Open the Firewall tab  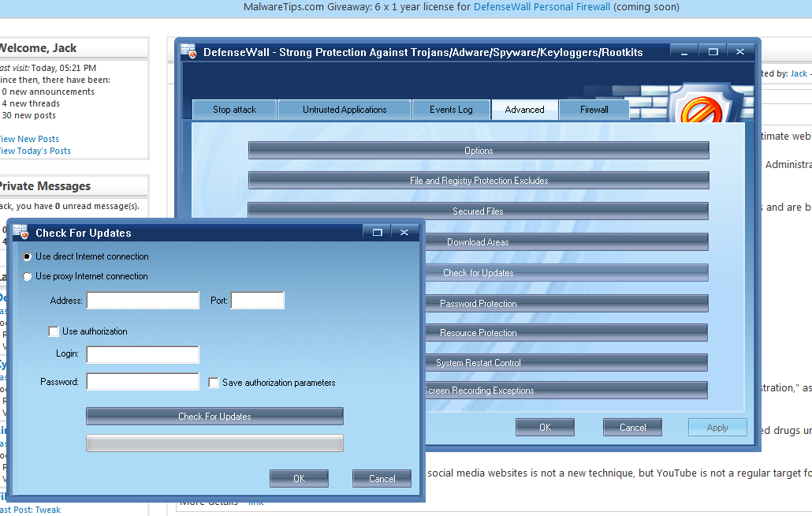point(594,110)
